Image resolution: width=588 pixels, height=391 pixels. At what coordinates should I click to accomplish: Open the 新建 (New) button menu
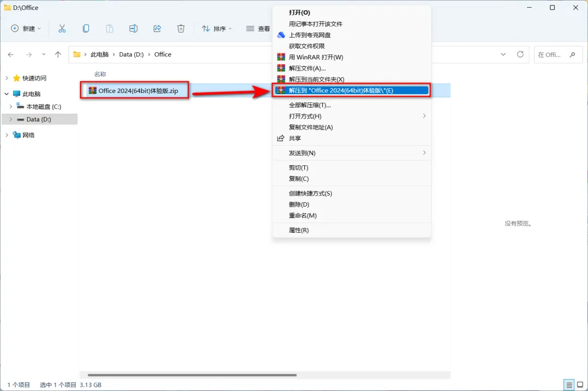(x=26, y=28)
